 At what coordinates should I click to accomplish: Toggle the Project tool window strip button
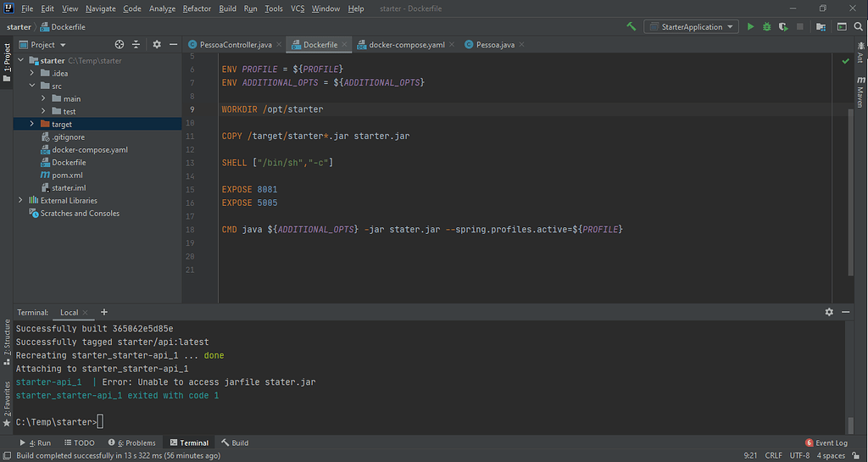[7, 61]
